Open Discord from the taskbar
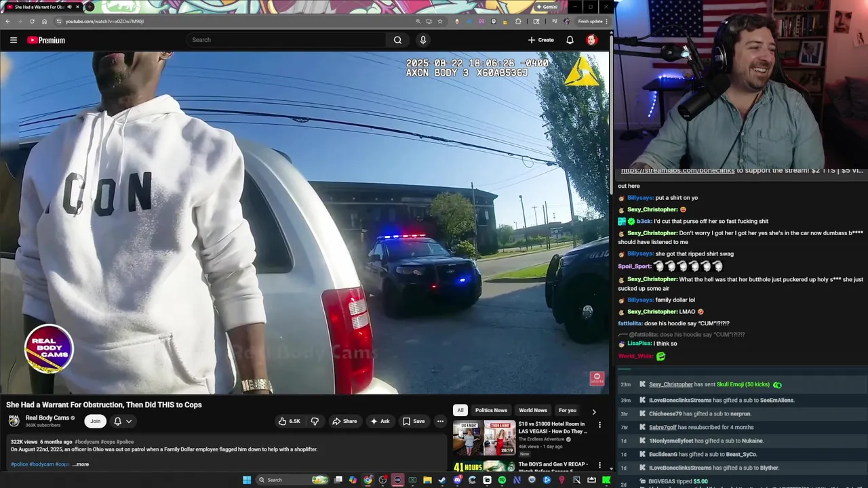Viewport: 868px width, 488px height. (x=457, y=480)
